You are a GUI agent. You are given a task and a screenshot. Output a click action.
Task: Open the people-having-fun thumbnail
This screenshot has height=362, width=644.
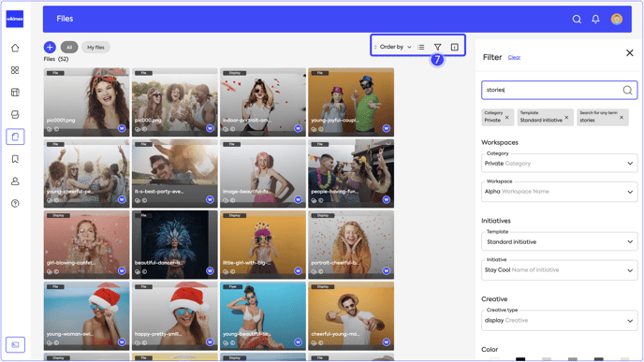[x=351, y=174]
